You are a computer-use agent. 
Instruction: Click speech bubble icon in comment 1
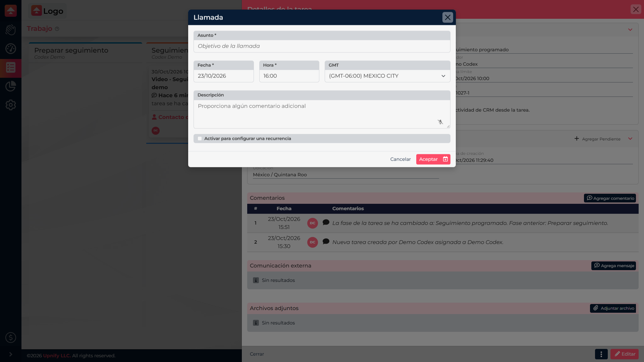pos(326,222)
